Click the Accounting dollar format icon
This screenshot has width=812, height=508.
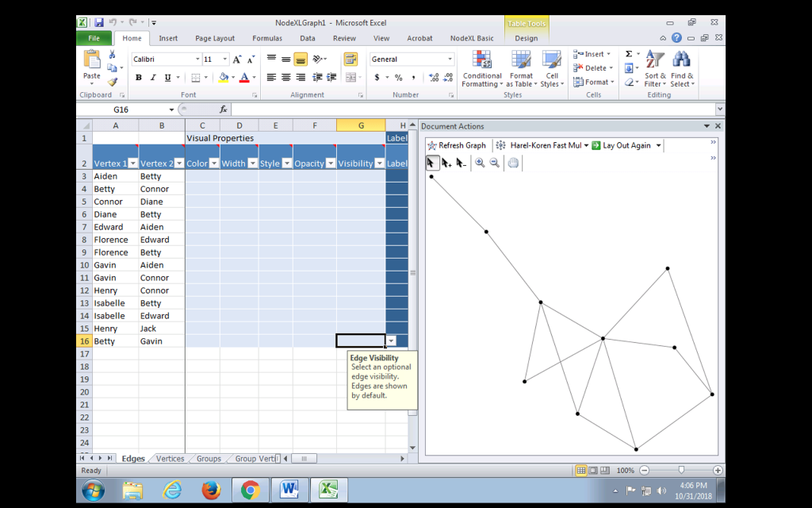coord(377,77)
